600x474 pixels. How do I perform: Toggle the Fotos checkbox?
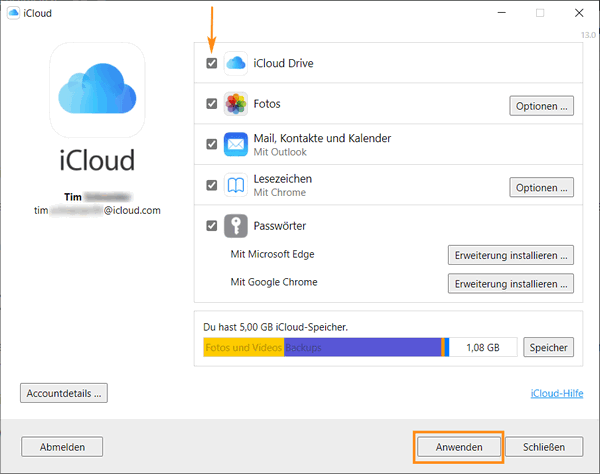pyautogui.click(x=212, y=104)
